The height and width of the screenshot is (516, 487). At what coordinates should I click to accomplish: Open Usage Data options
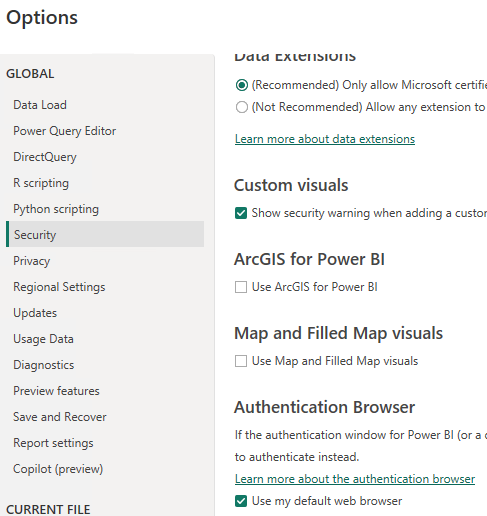tap(43, 339)
